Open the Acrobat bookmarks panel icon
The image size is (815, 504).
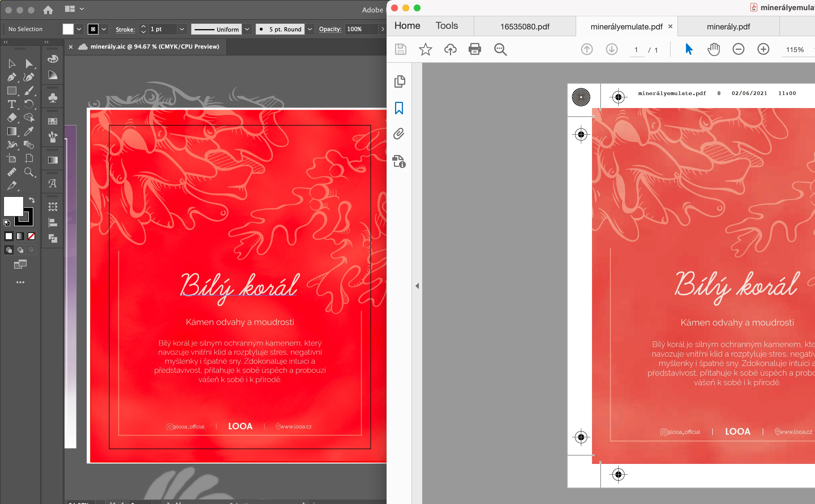pyautogui.click(x=399, y=108)
